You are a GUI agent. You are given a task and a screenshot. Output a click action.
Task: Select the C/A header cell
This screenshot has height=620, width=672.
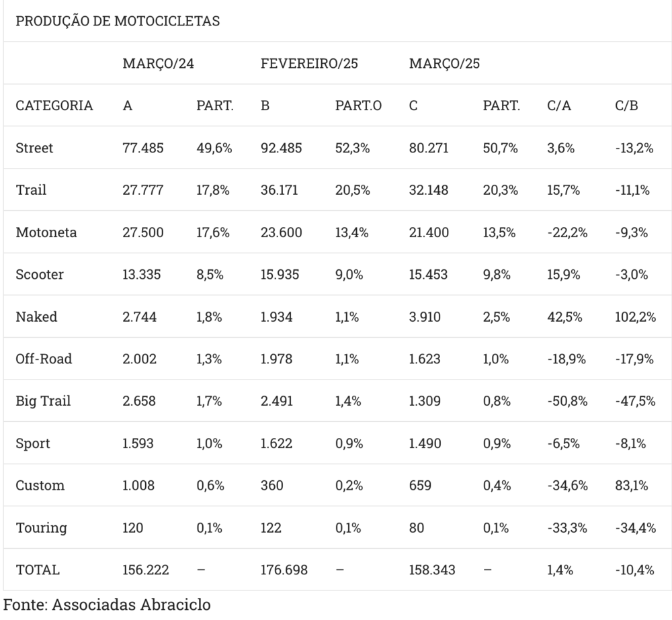(x=559, y=105)
